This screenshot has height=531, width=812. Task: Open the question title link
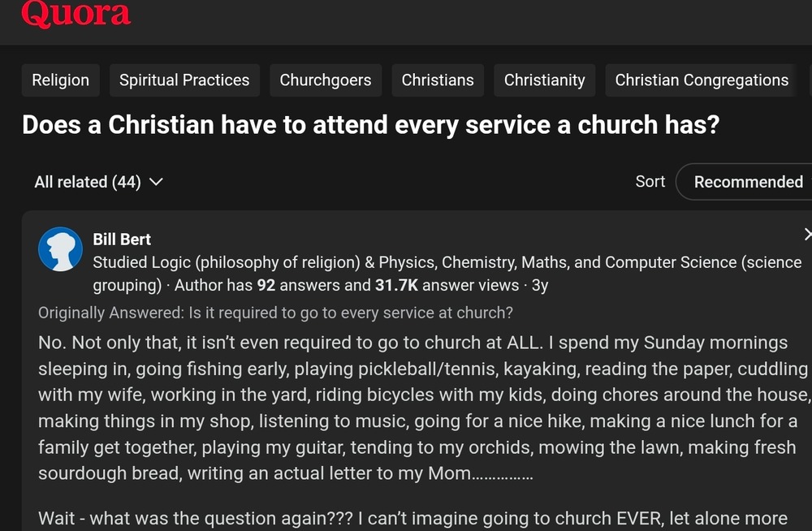[370, 125]
